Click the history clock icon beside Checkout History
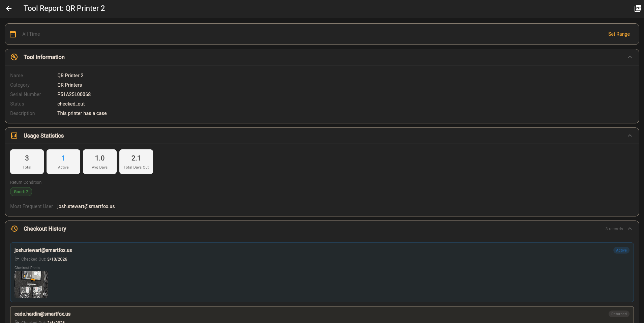The height and width of the screenshot is (323, 644). (x=14, y=229)
